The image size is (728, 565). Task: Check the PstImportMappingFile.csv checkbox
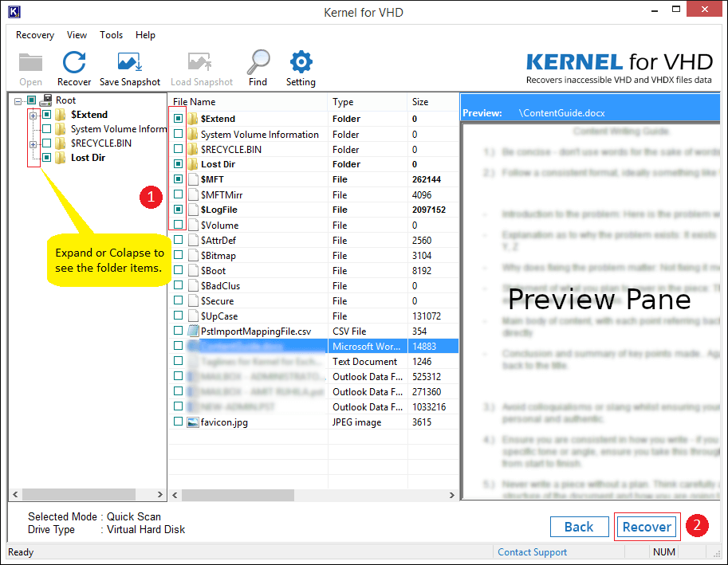click(179, 331)
